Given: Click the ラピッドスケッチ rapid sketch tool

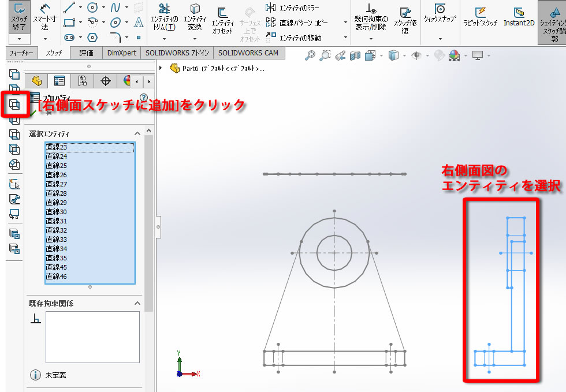Looking at the screenshot, I should [481, 17].
